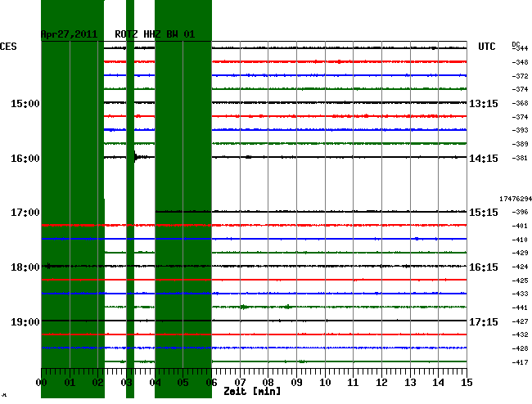Click the seismic spike on the 16:00 trace
This screenshot has width=532, height=404.
[x=135, y=157]
